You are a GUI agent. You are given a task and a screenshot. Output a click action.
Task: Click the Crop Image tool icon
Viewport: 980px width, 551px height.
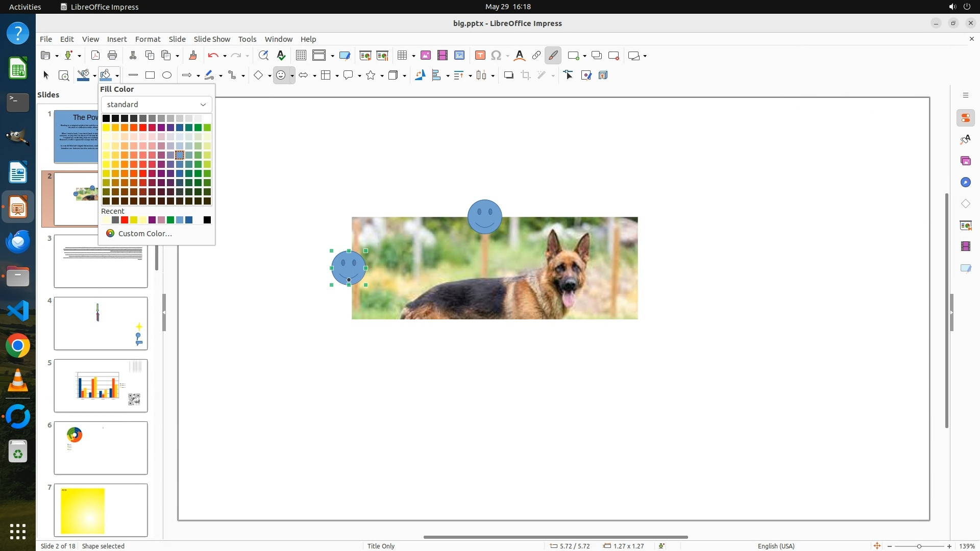[526, 76]
